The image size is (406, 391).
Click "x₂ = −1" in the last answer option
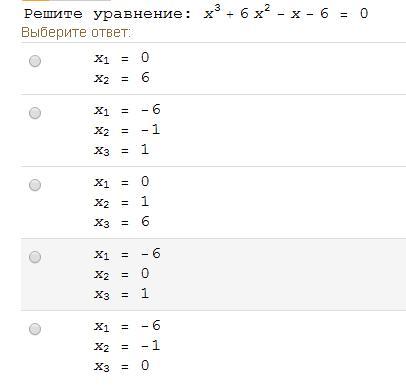tap(127, 346)
